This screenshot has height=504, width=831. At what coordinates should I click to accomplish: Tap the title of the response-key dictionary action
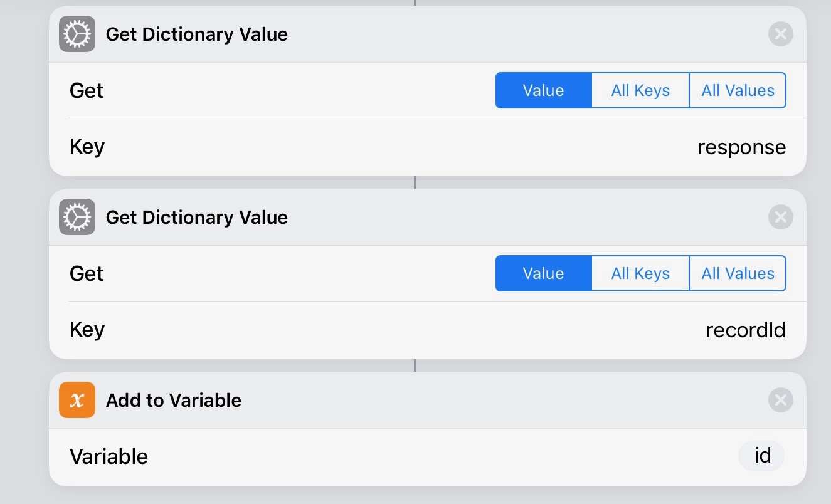196,34
